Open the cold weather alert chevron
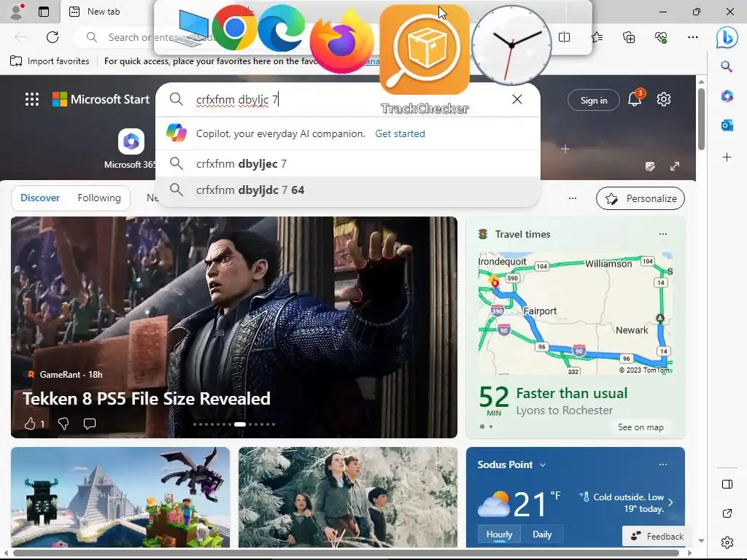 [670, 502]
